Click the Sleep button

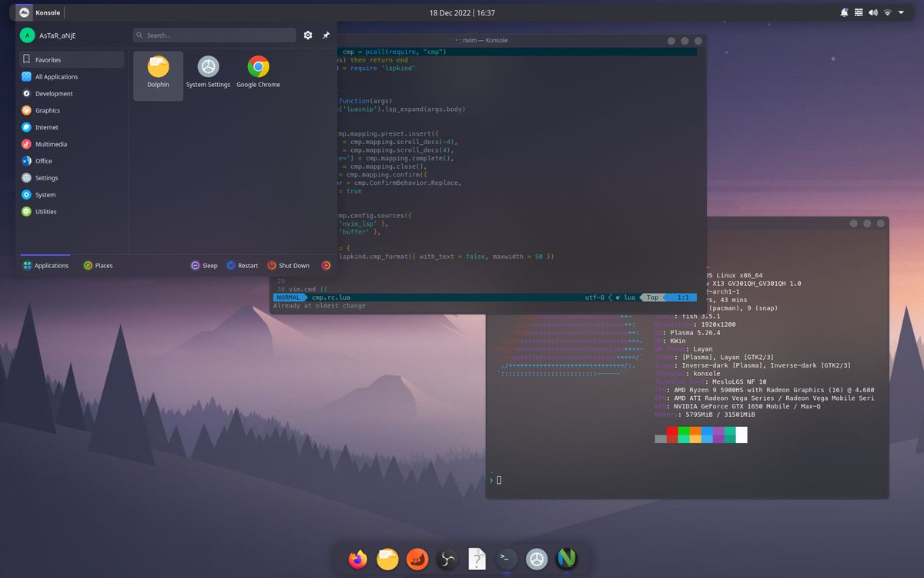click(204, 265)
